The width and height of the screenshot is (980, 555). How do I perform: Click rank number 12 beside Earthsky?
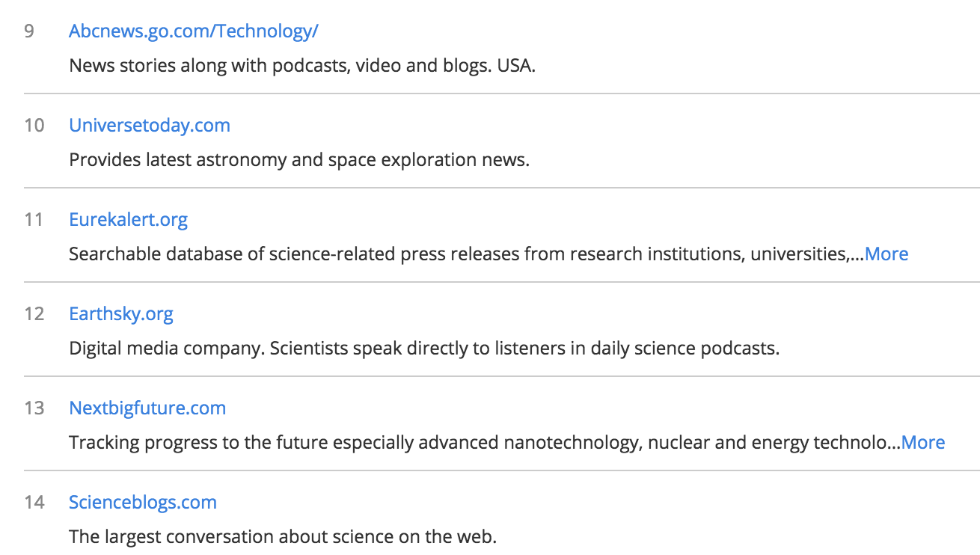pyautogui.click(x=34, y=314)
